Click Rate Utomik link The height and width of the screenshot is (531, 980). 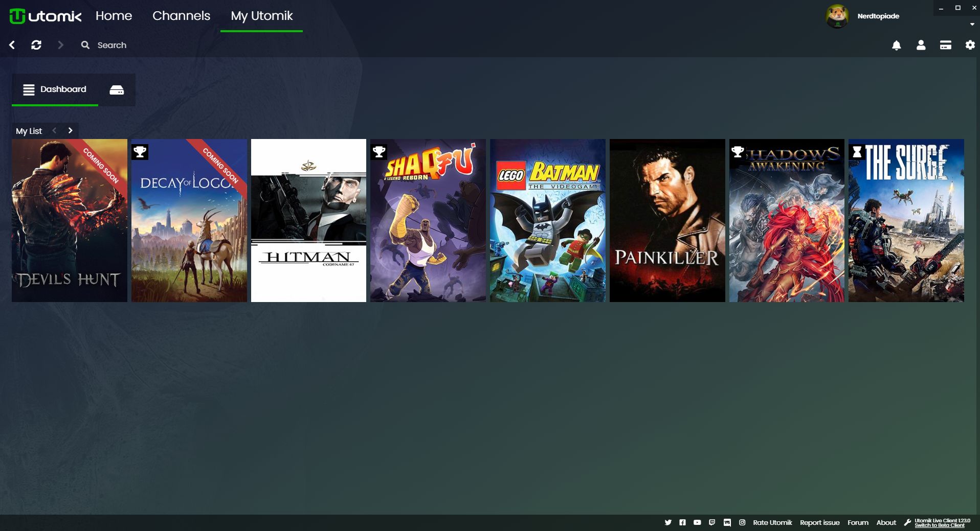772,522
